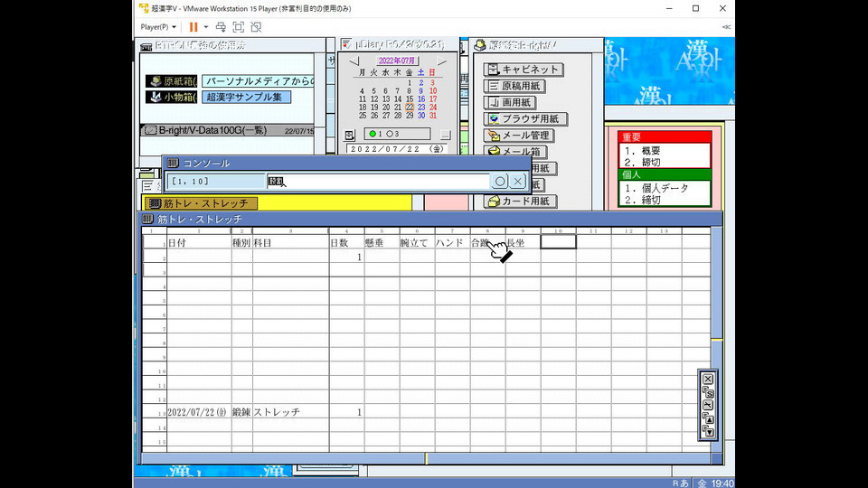
Task: Open the メール箱 template
Action: (515, 152)
